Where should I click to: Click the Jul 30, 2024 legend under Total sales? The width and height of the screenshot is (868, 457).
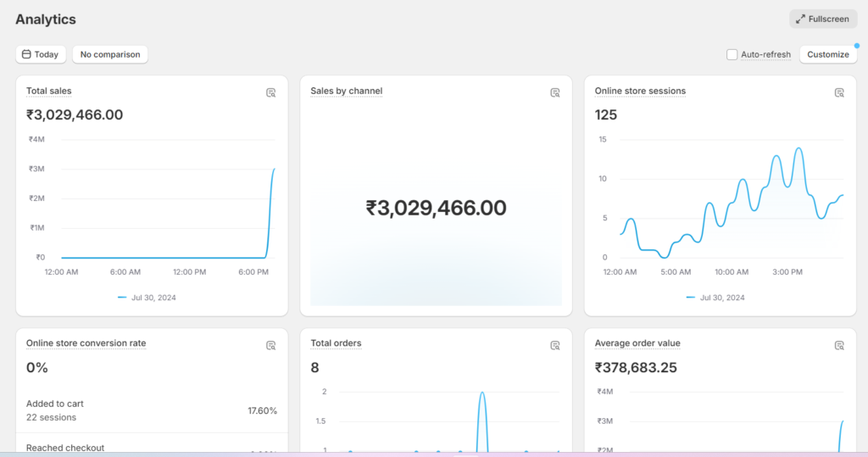point(147,298)
